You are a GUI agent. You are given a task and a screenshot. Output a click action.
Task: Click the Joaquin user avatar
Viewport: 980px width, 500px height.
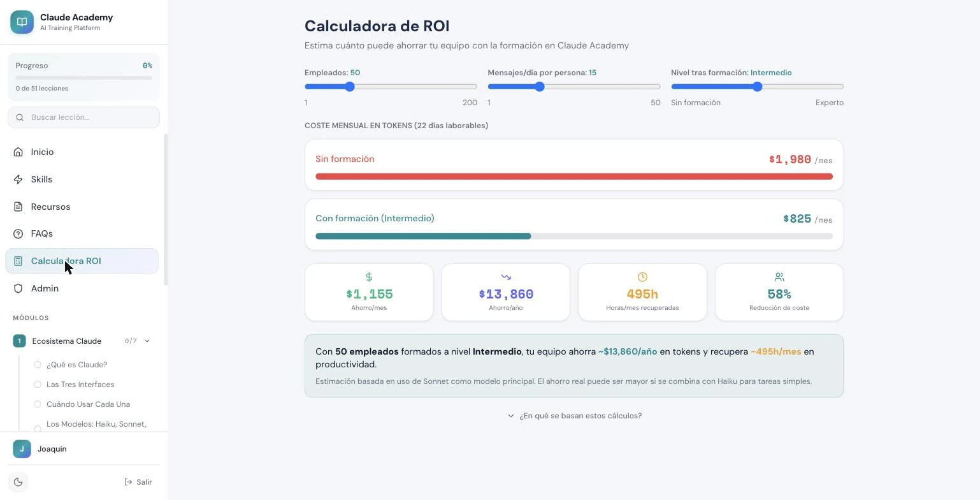pyautogui.click(x=22, y=449)
